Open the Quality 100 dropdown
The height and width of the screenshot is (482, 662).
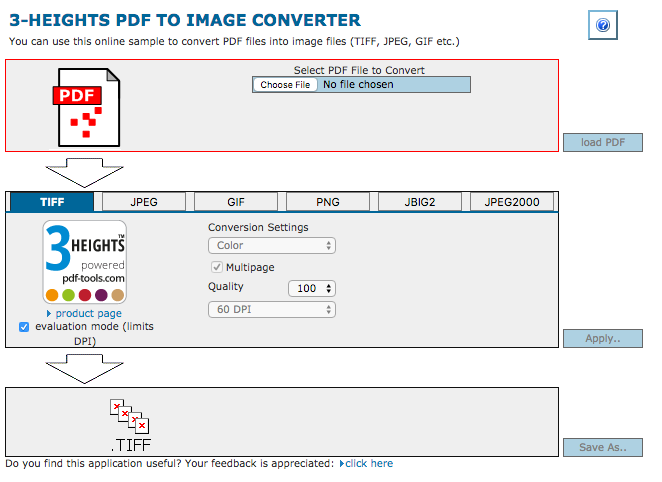[312, 289]
